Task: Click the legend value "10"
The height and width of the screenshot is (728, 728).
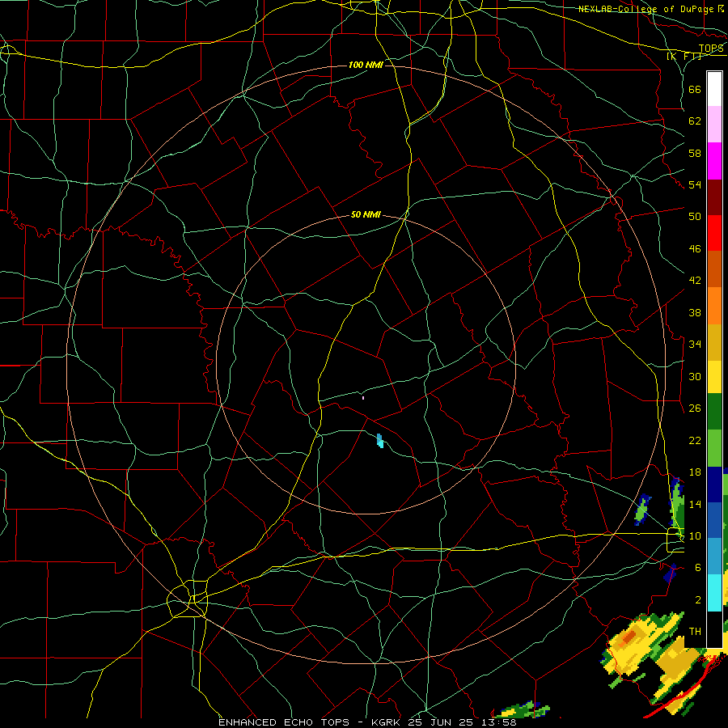Action: (695, 536)
